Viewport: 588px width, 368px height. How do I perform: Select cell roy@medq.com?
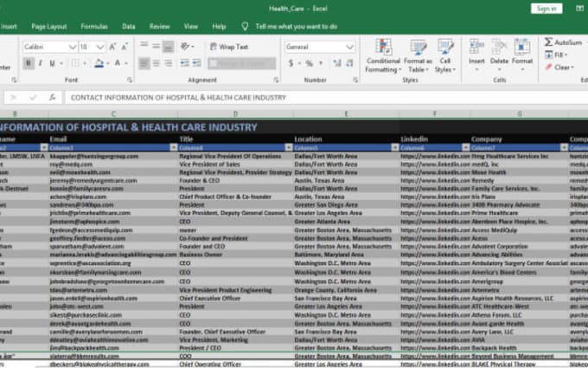pyautogui.click(x=113, y=165)
